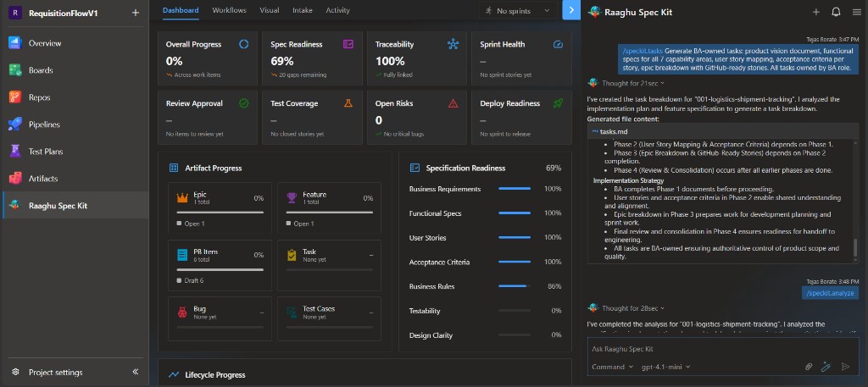Click the Review Approval checkmark icon
Viewport: 868px width, 387px height.
(243, 103)
